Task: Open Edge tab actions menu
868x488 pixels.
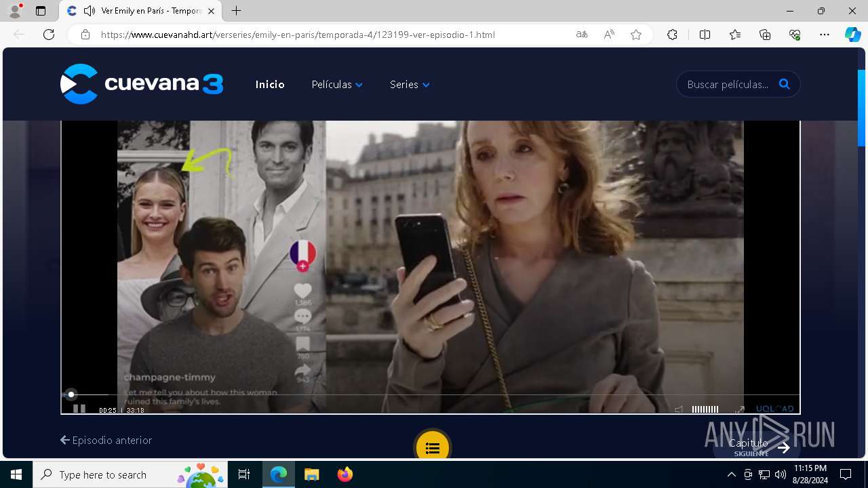Action: pos(41,11)
